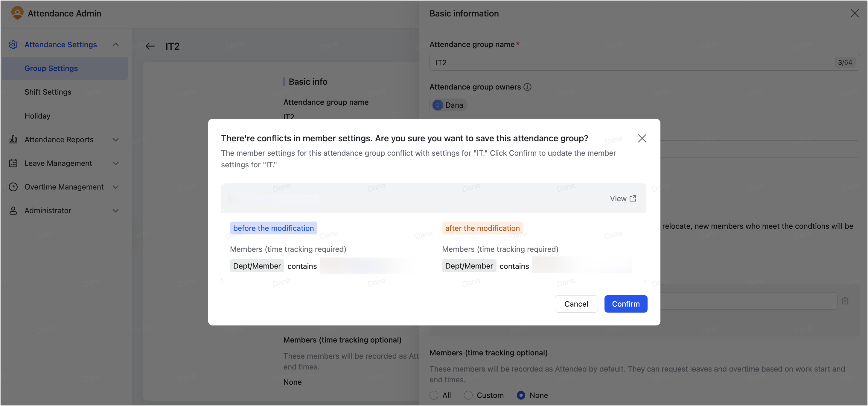
Task: Click the Leave Management calendar icon
Action: tap(13, 163)
